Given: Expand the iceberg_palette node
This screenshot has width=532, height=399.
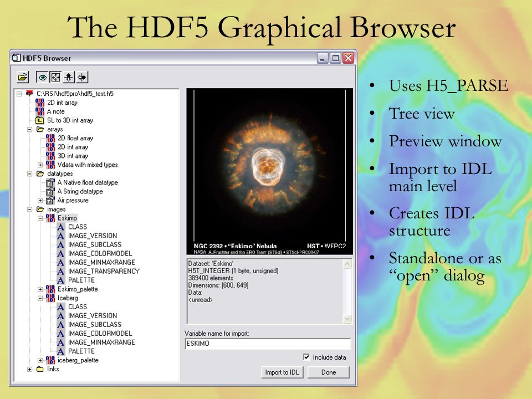Looking at the screenshot, I should [x=40, y=360].
